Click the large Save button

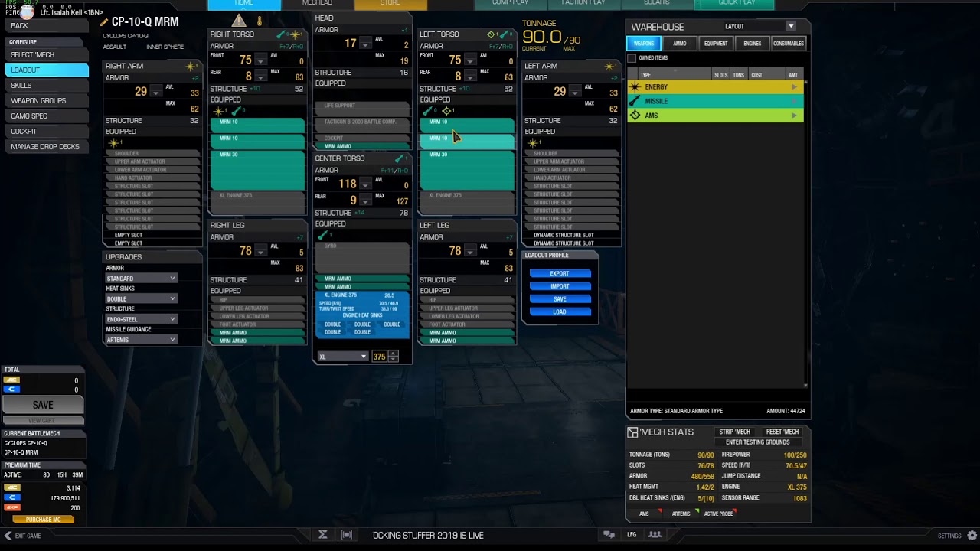43,405
